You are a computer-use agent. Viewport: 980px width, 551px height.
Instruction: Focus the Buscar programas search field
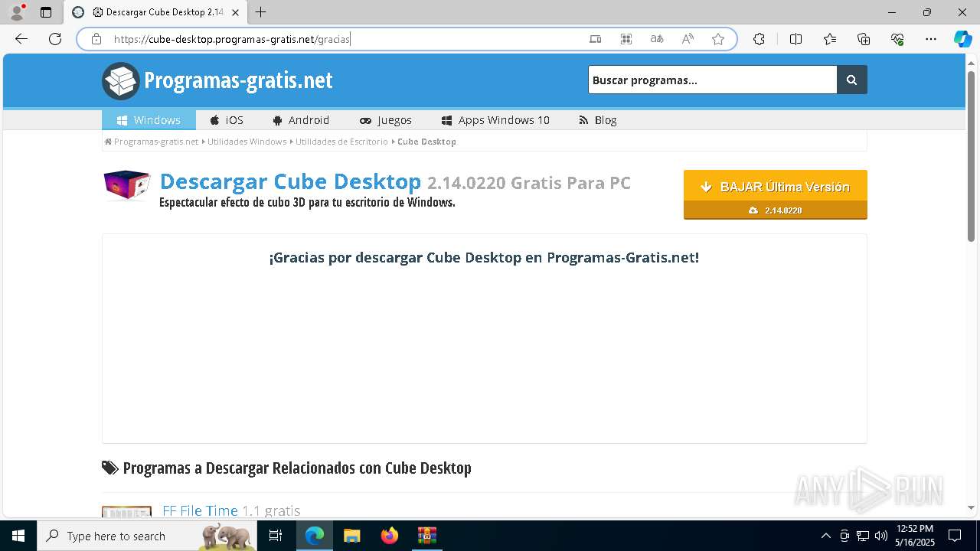[x=712, y=80]
